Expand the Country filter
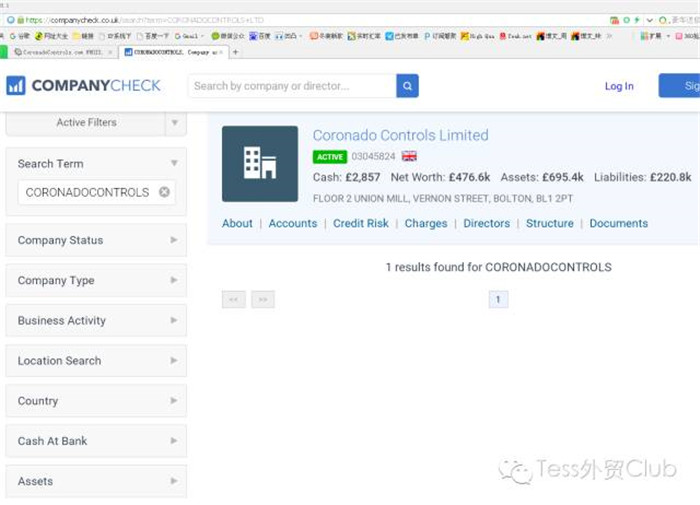 [x=96, y=401]
